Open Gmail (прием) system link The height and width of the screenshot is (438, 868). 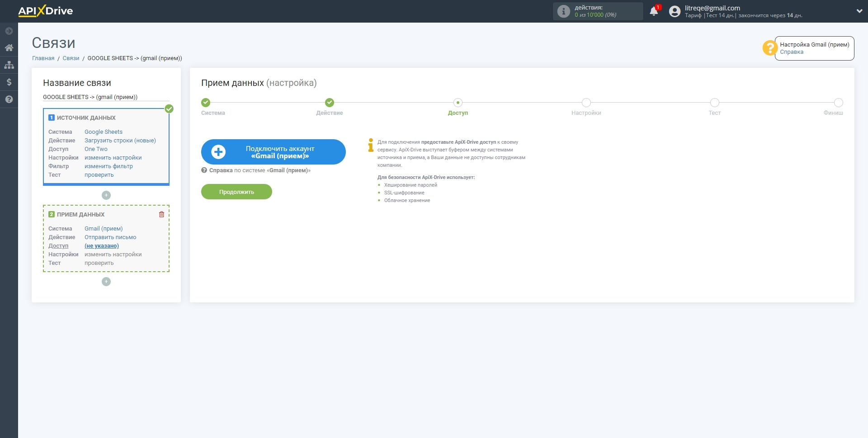coord(104,229)
